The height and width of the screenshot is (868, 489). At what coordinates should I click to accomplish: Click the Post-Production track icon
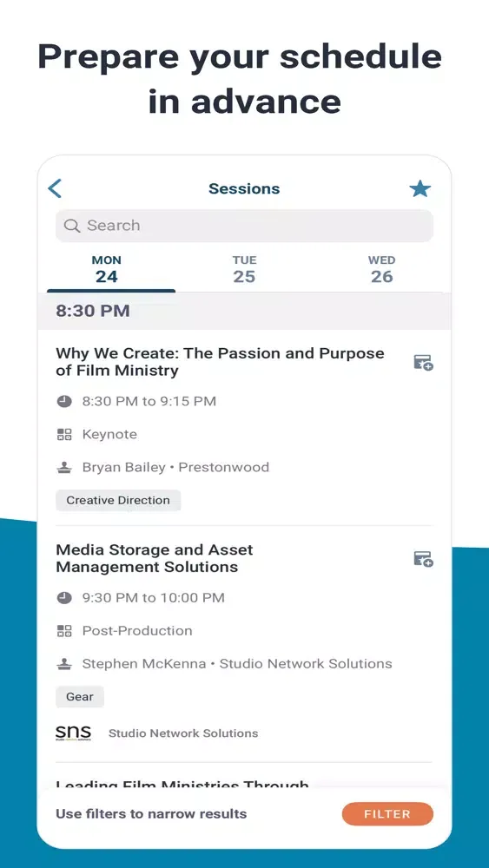click(65, 631)
